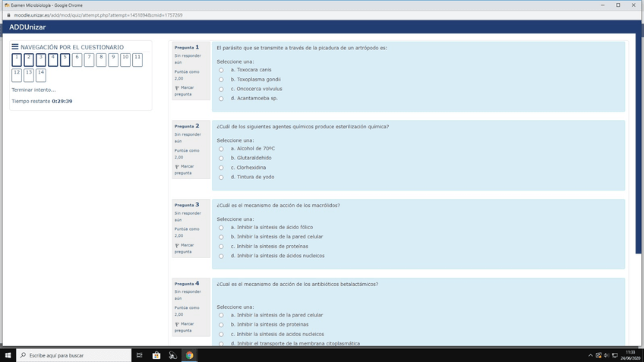Screen dimensions: 644x362
Task: Open the taskbar clock and date
Action: point(630,355)
